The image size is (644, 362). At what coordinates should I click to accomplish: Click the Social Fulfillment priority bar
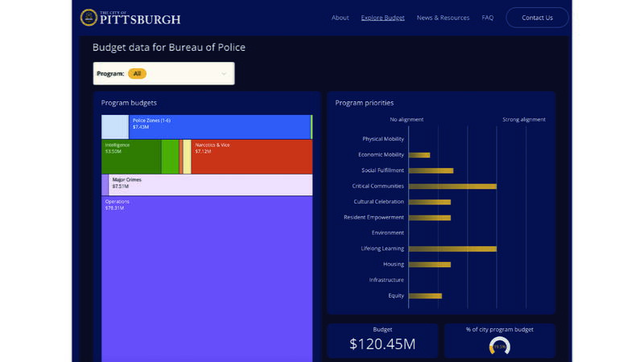pyautogui.click(x=431, y=171)
